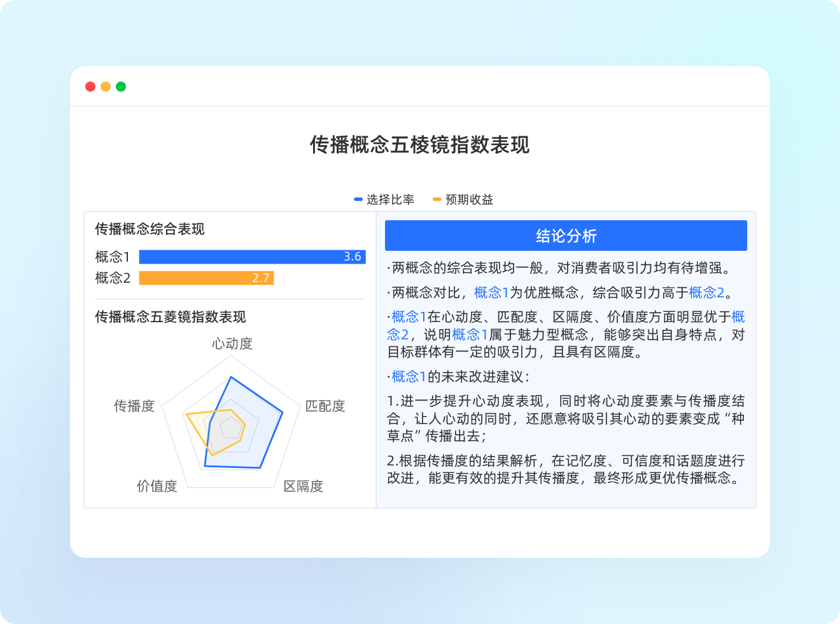The image size is (840, 624).
Task: Click the 匹配度 axis label on radar chart
Action: (325, 406)
